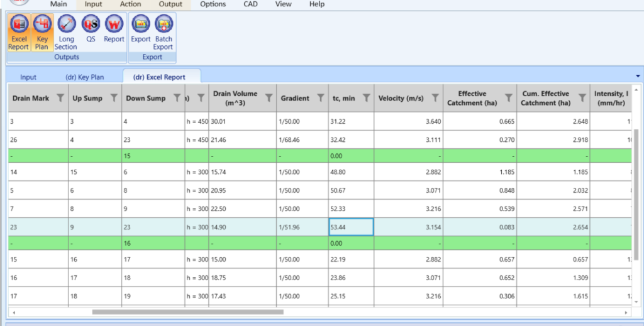Viewport: 644px width, 326px height.
Task: Open the View menu
Action: point(284,4)
